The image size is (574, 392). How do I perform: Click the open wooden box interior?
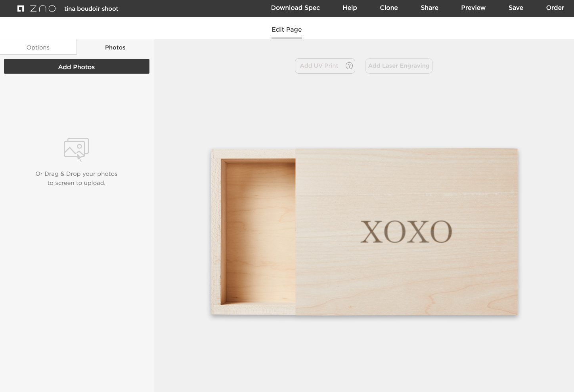tap(258, 232)
